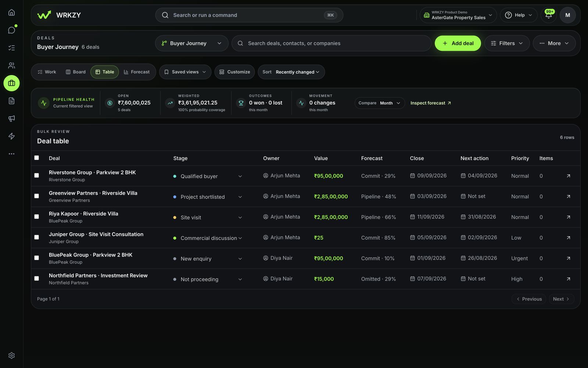Open the More actions dropdown
The image size is (588, 368).
pyautogui.click(x=554, y=43)
